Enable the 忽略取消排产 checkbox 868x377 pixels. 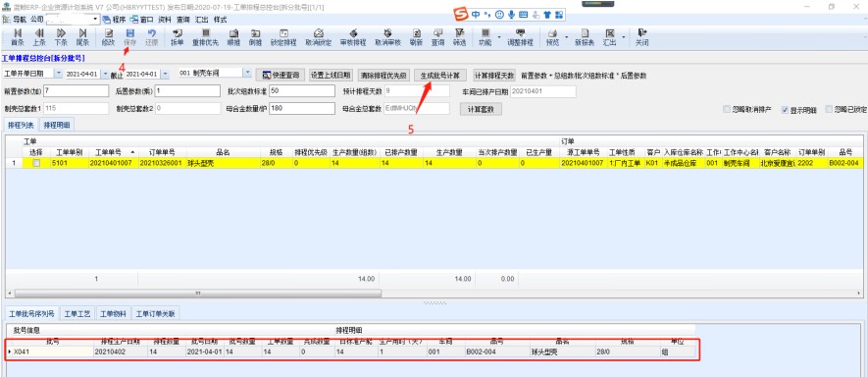click(x=727, y=109)
